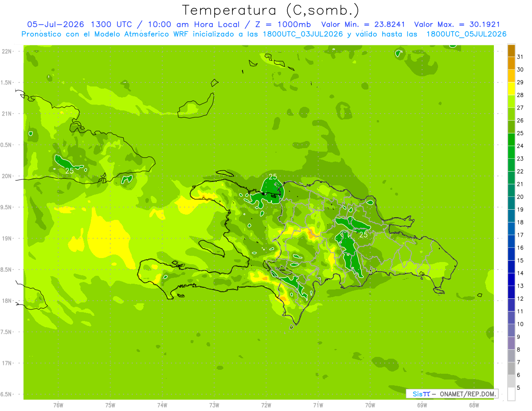Click the '25' contour label over eastern Cuba
The width and height of the screenshot is (532, 411).
pyautogui.click(x=70, y=171)
